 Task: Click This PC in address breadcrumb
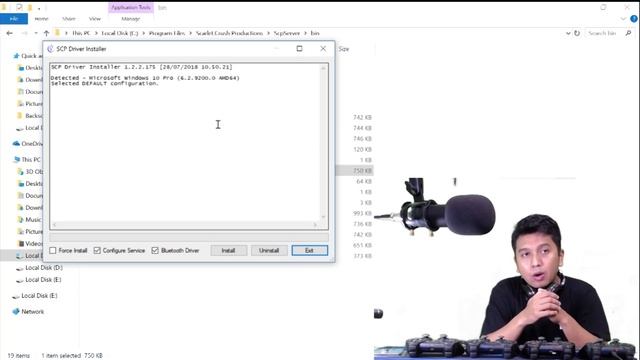(x=81, y=33)
